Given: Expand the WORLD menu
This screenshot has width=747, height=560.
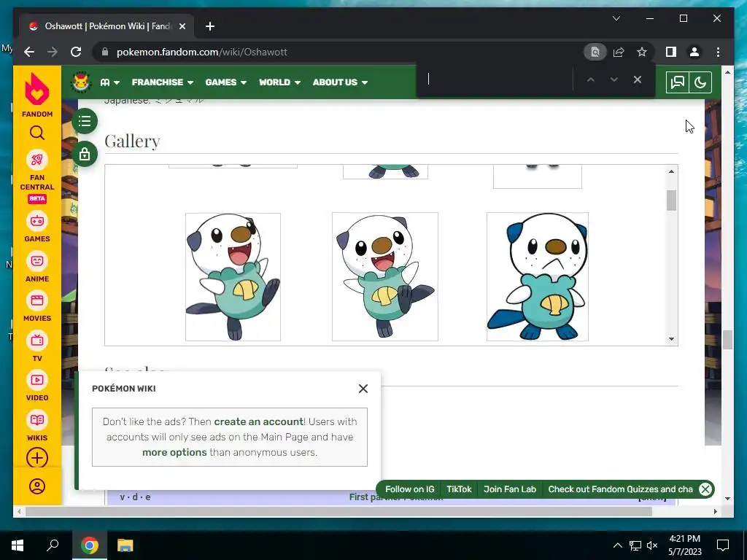Looking at the screenshot, I should pyautogui.click(x=279, y=82).
